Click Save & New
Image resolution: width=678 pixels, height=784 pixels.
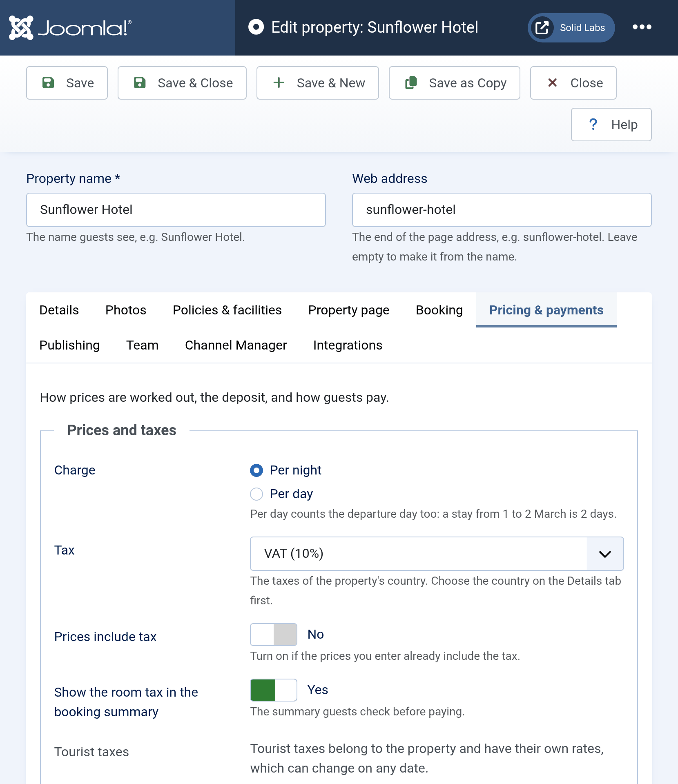[x=318, y=83]
